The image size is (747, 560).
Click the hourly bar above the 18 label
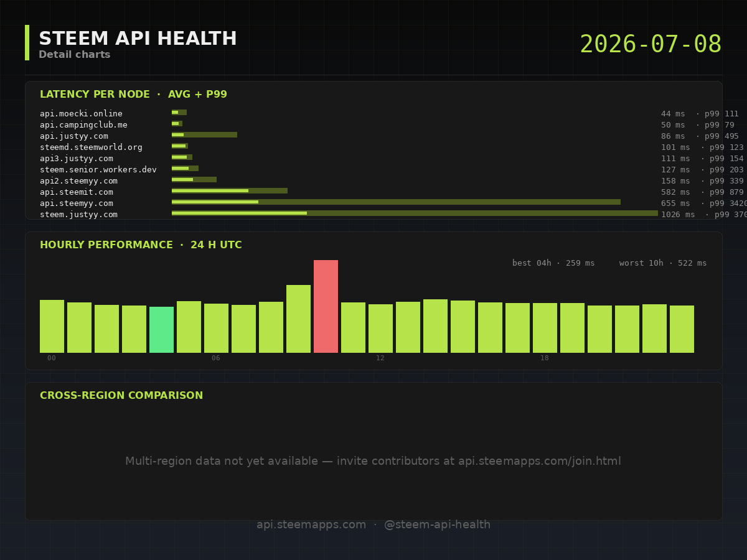pyautogui.click(x=545, y=328)
